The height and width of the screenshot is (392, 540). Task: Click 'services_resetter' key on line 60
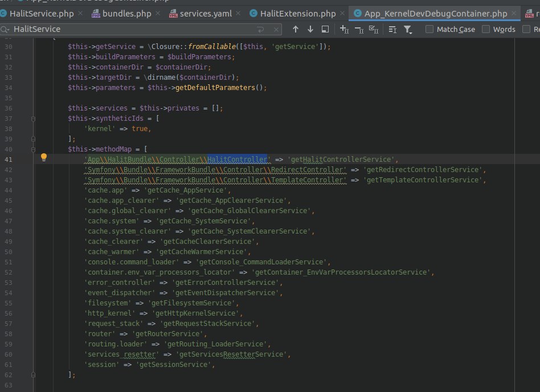point(121,354)
